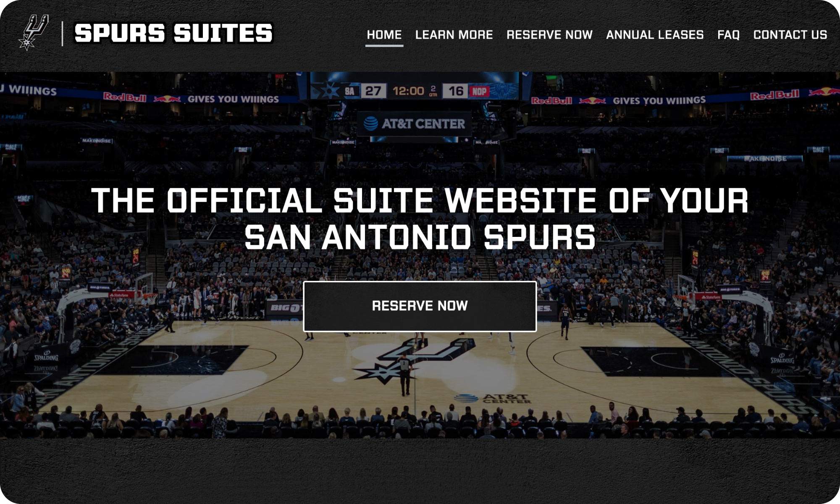Open the ANNUAL LEASES menu item
Image resolution: width=840 pixels, height=504 pixels.
[x=655, y=35]
